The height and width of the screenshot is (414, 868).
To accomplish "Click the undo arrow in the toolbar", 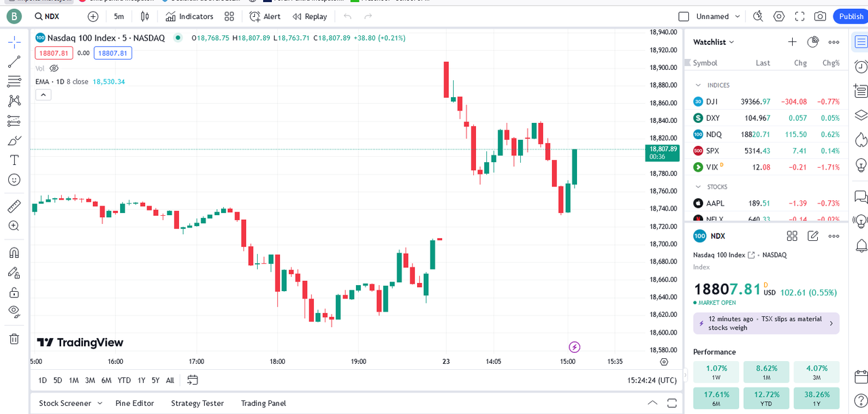I will (348, 16).
